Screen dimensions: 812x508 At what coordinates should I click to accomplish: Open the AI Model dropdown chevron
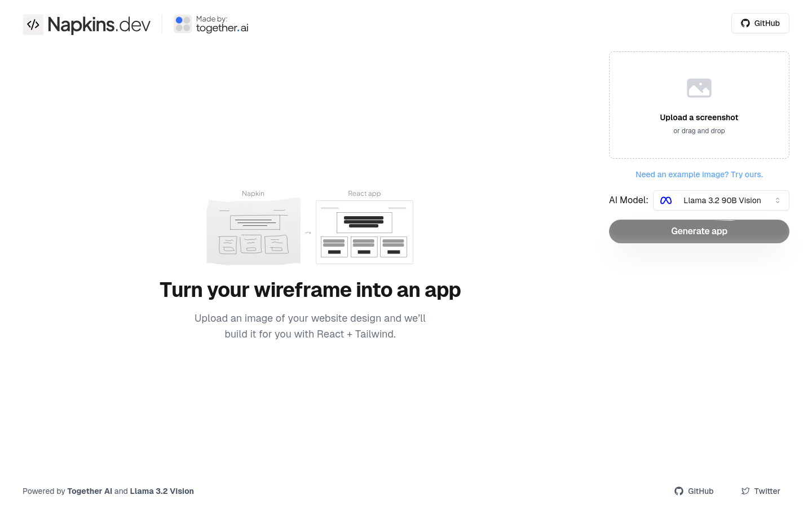pyautogui.click(x=778, y=200)
